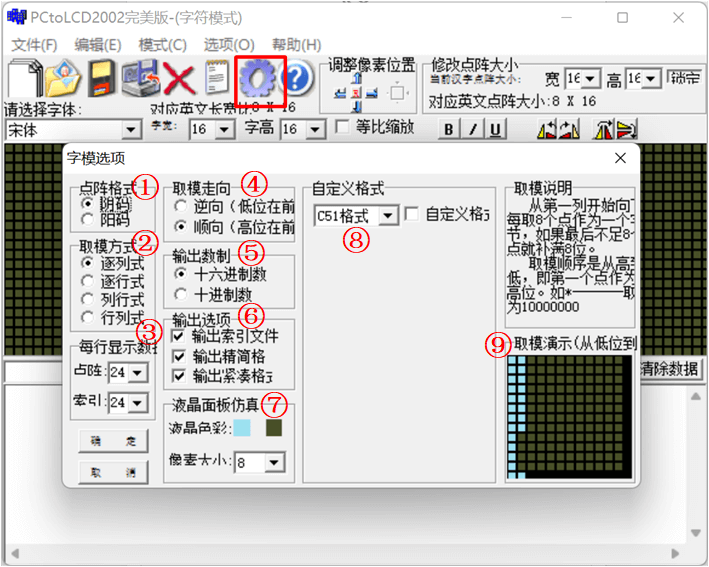Shift pixels up with the up arrow
Viewport: 709px width, 567px height.
[x=357, y=79]
